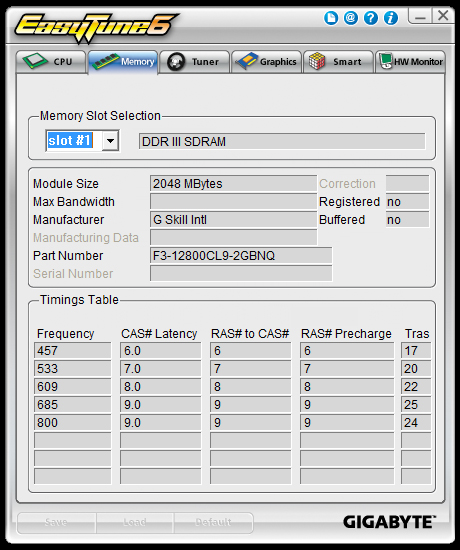Image resolution: width=460 pixels, height=550 pixels.
Task: Click the empty Max Bandwidth field
Action: pos(233,202)
